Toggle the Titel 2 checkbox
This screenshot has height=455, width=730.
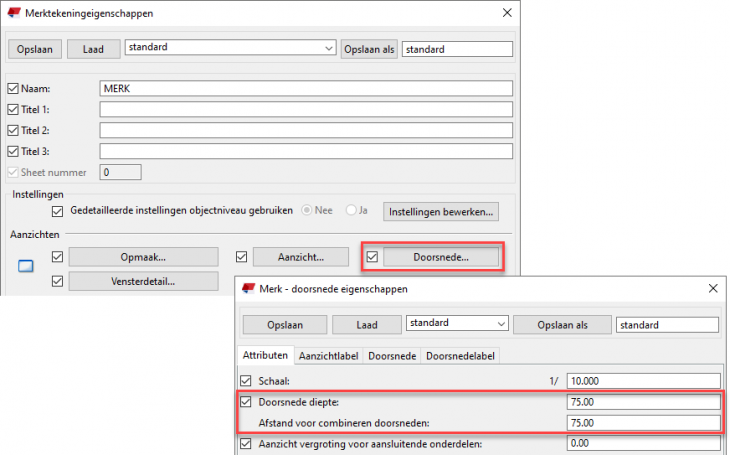pos(13,130)
